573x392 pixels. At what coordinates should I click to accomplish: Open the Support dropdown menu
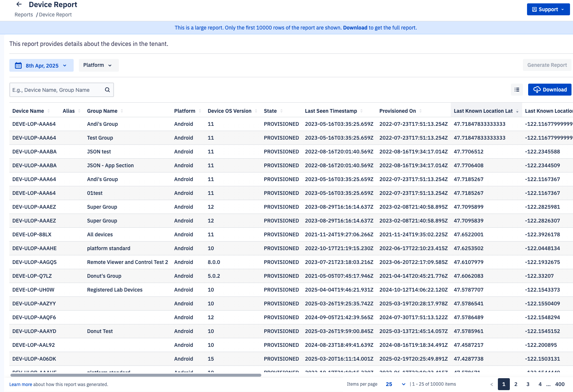[x=548, y=9]
